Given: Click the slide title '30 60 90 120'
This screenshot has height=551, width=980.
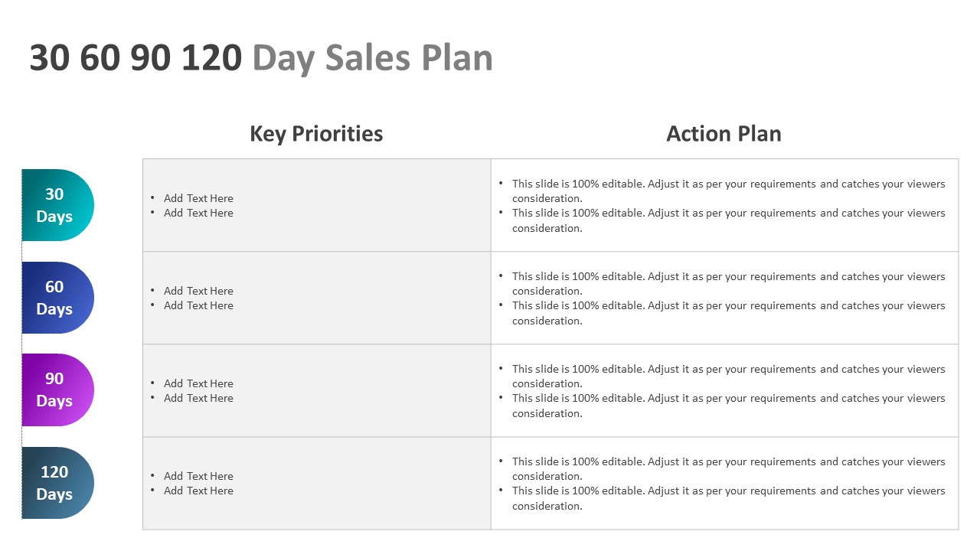Looking at the screenshot, I should point(136,58).
